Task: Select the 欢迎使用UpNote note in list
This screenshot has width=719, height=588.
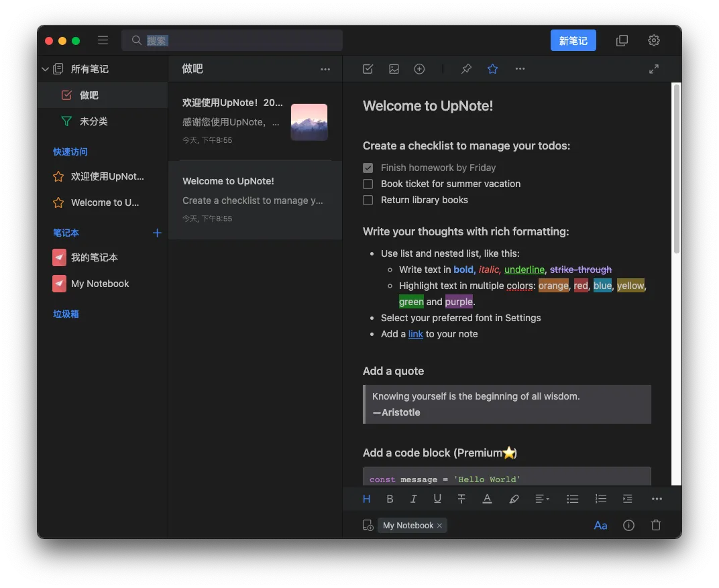Action: pos(255,121)
